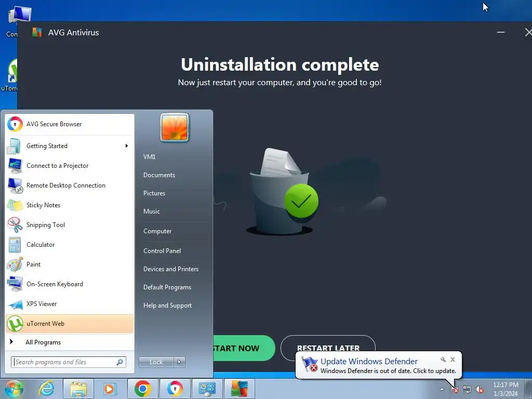Open Music library link
The width and height of the screenshot is (532, 399).
tap(151, 211)
